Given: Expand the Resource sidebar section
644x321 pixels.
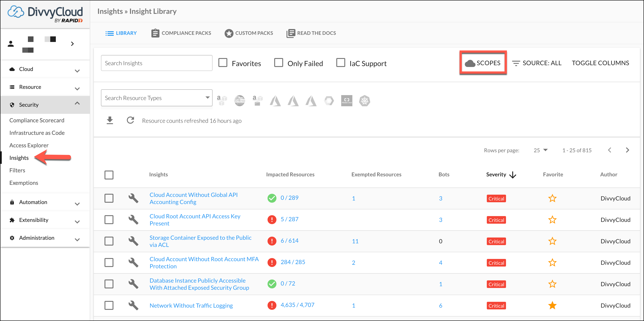Looking at the screenshot, I should coord(45,87).
